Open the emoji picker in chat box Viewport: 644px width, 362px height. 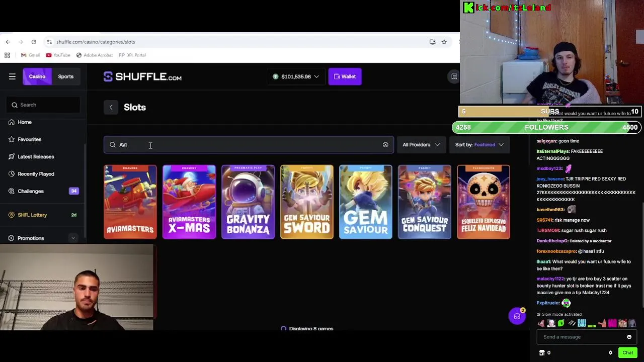tap(629, 337)
